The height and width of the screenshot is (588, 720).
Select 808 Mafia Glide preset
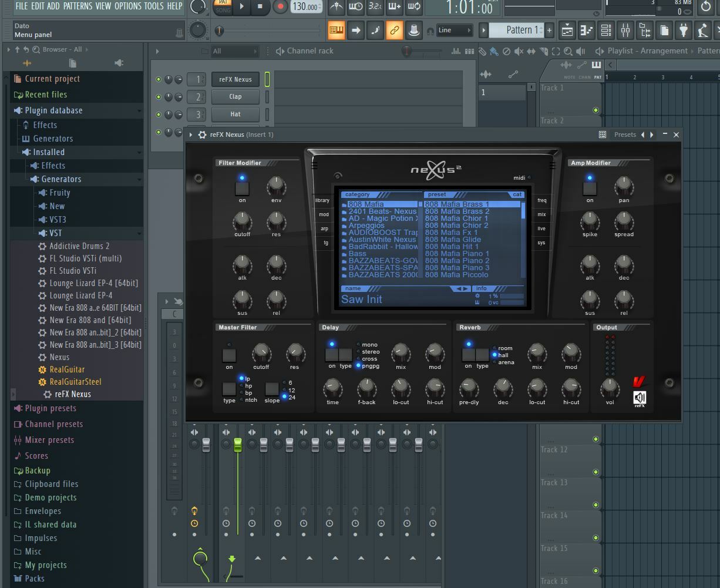pyautogui.click(x=453, y=240)
